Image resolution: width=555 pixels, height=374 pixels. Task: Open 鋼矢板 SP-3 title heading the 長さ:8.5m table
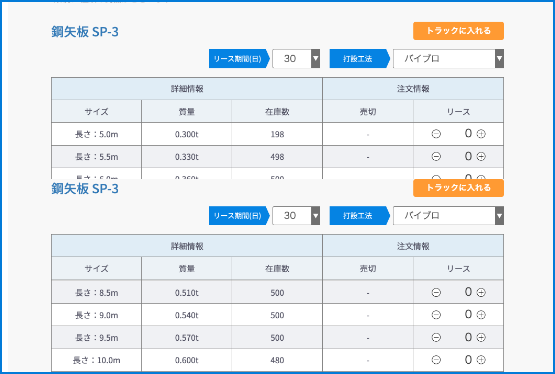[x=85, y=189]
